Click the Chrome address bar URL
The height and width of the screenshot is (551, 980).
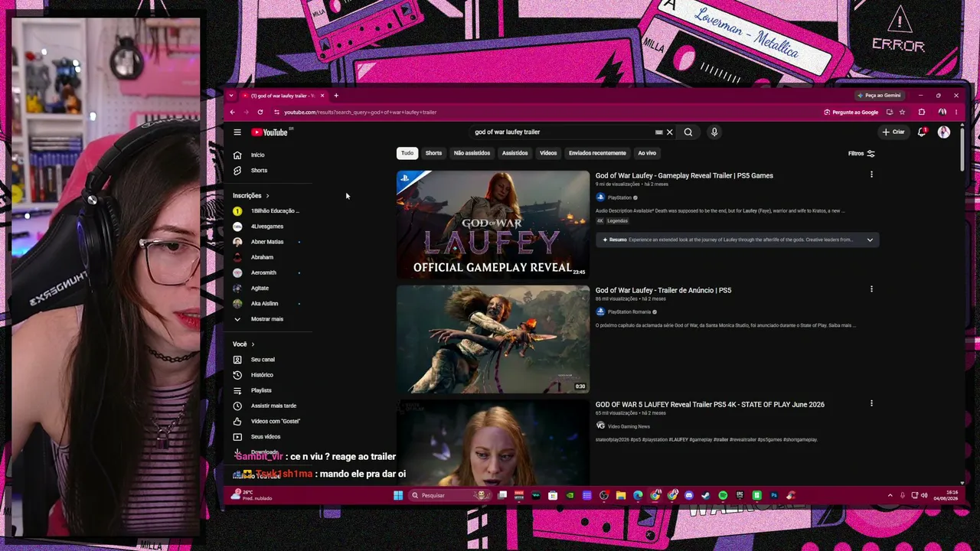(x=360, y=112)
